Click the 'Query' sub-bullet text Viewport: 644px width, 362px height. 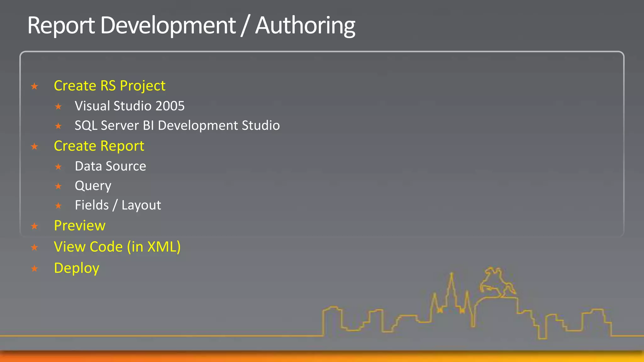point(93,186)
